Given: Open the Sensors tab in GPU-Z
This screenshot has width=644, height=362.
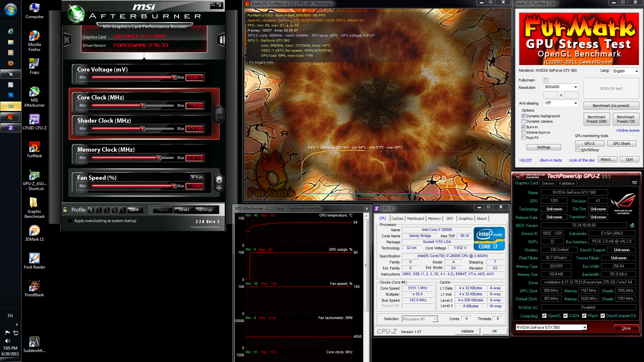Looking at the screenshot, I should coord(548,183).
